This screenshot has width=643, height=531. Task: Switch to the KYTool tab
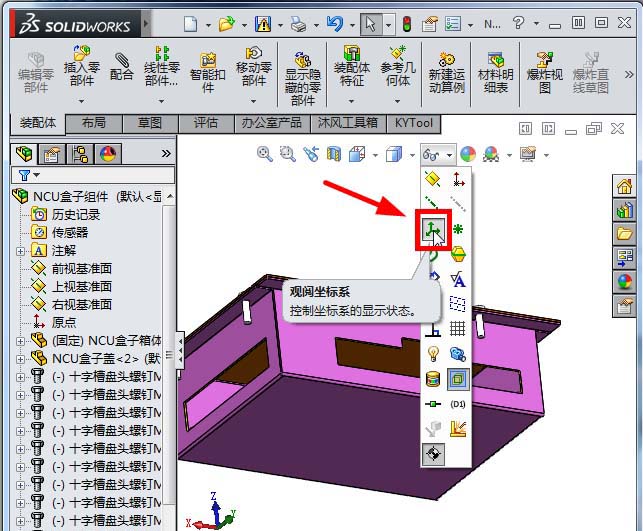(x=413, y=123)
